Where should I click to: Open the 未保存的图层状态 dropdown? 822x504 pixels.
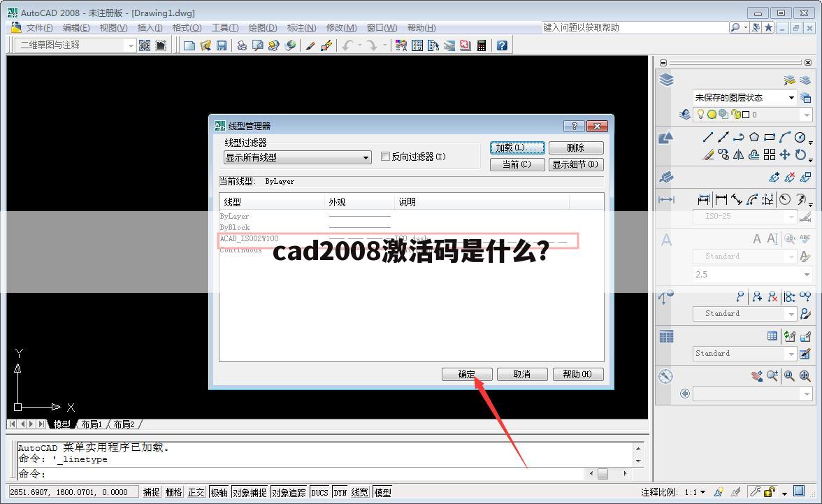(744, 98)
